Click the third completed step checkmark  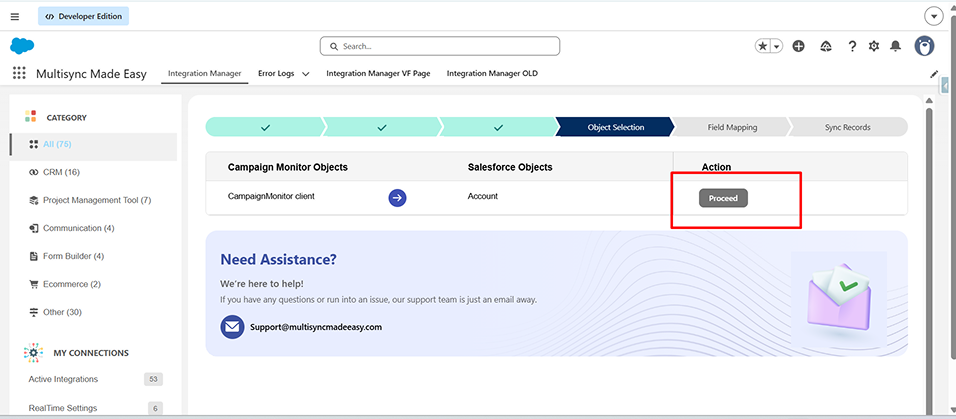[x=498, y=127]
